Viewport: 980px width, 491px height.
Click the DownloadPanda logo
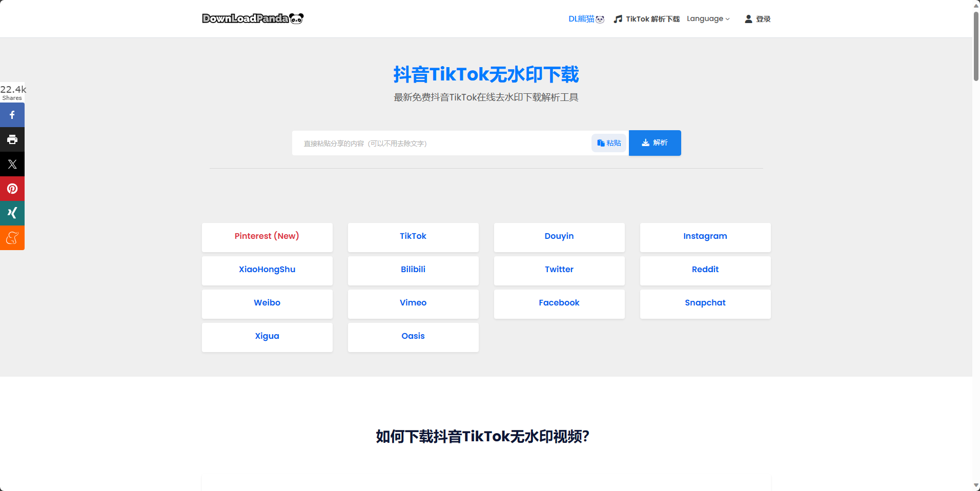click(253, 18)
